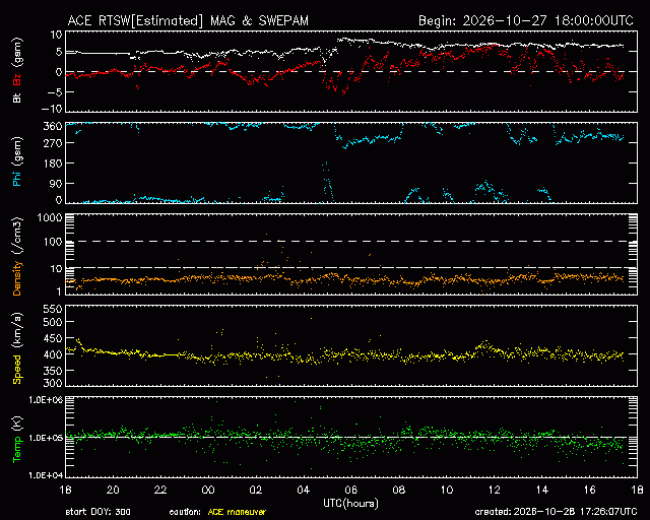The height and width of the screenshot is (520, 650).
Task: Select the "350" tick on the Speed axis
Action: 53,370
